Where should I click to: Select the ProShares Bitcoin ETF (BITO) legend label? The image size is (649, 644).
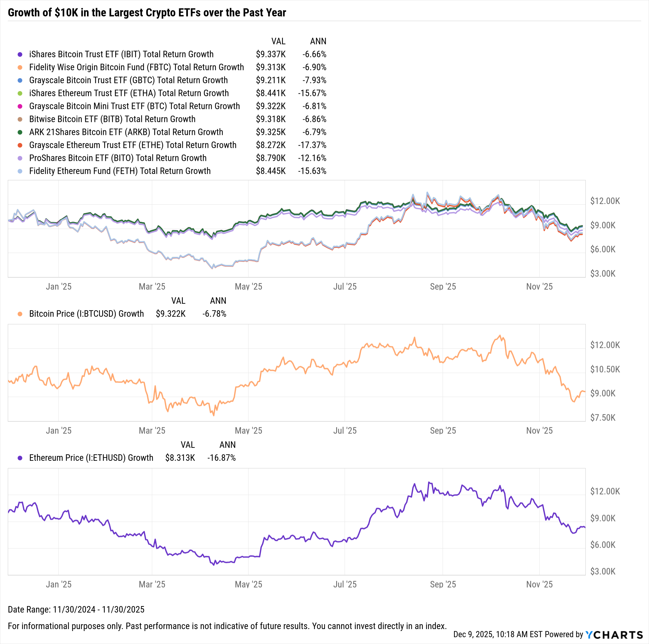[x=117, y=158]
